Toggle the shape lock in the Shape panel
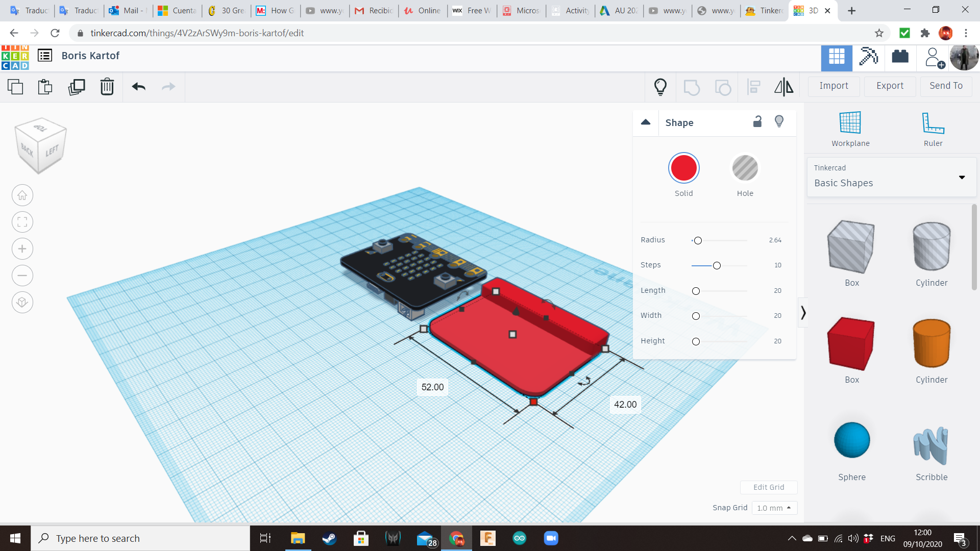The width and height of the screenshot is (980, 551). click(757, 122)
